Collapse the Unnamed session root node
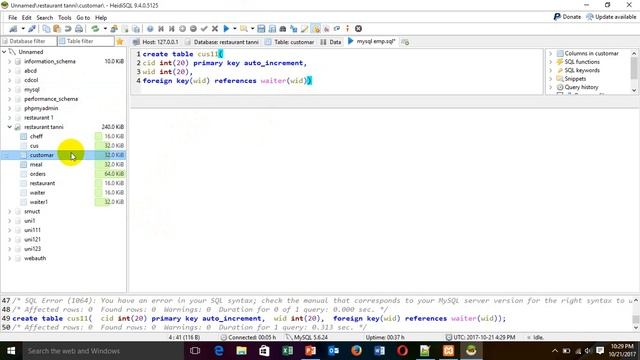This screenshot has width=640, height=360. [x=4, y=52]
